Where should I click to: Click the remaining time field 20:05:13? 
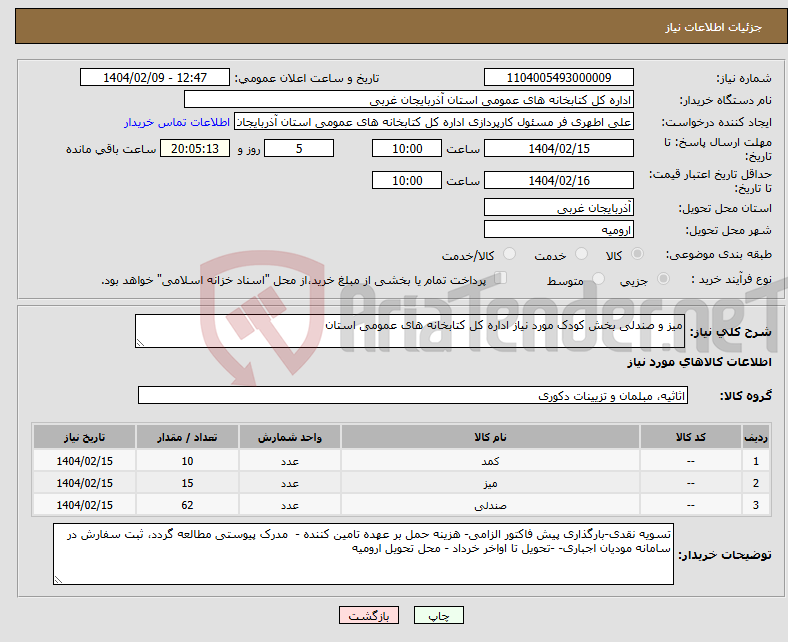(194, 148)
